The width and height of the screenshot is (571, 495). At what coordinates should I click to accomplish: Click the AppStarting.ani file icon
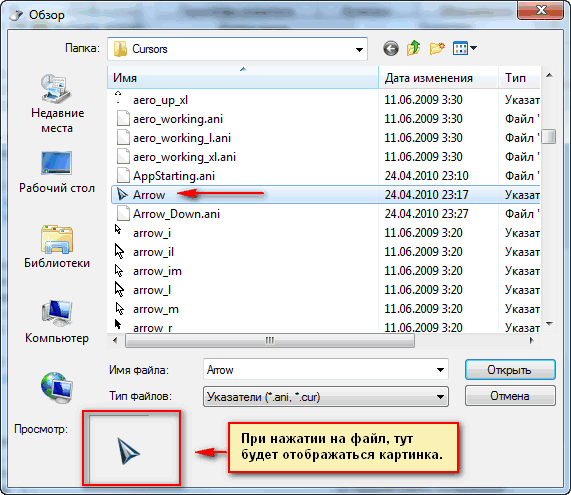pos(123,176)
